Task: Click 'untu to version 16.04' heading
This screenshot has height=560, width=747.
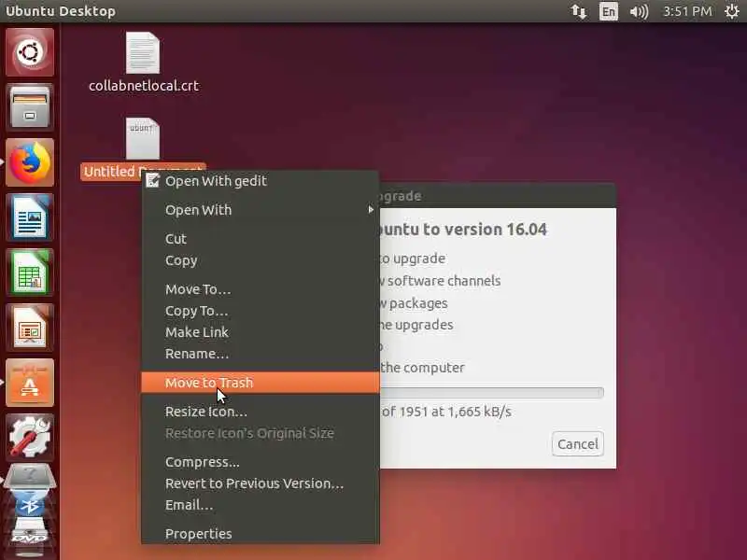Action: tap(463, 229)
